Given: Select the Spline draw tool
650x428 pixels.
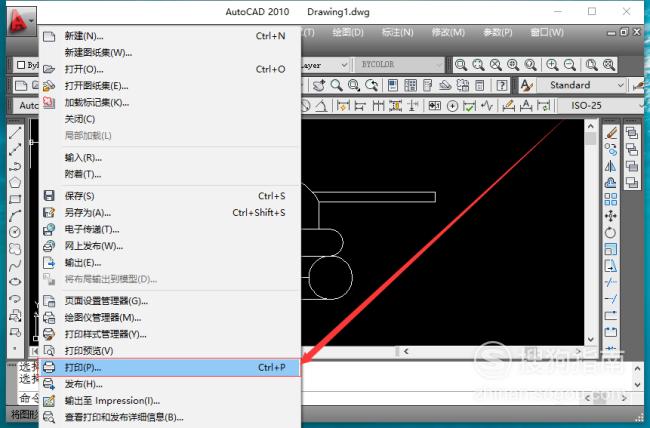Looking at the screenshot, I should coord(15,265).
